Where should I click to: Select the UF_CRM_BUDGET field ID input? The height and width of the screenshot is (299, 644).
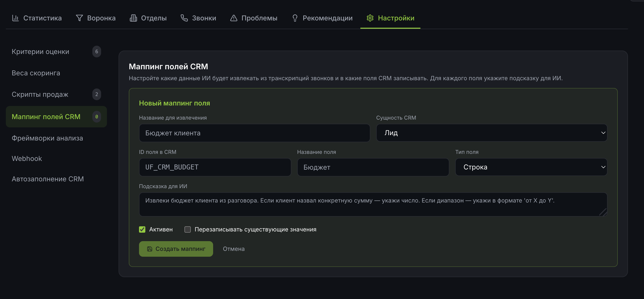coord(215,167)
